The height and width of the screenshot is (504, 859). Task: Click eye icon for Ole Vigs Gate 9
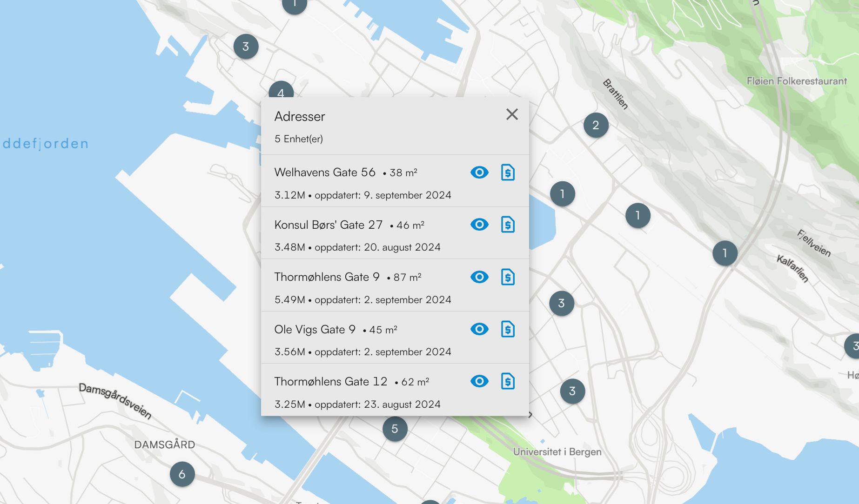coord(479,329)
